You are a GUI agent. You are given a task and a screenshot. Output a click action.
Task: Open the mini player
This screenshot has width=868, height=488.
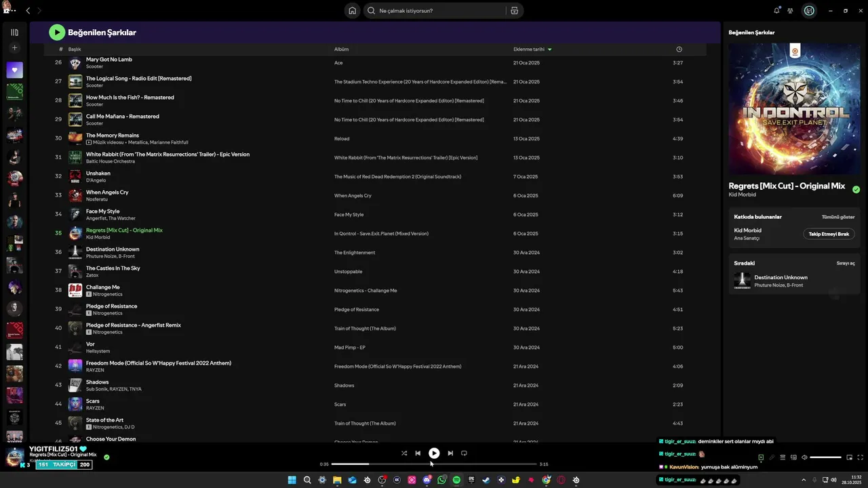coord(849,457)
